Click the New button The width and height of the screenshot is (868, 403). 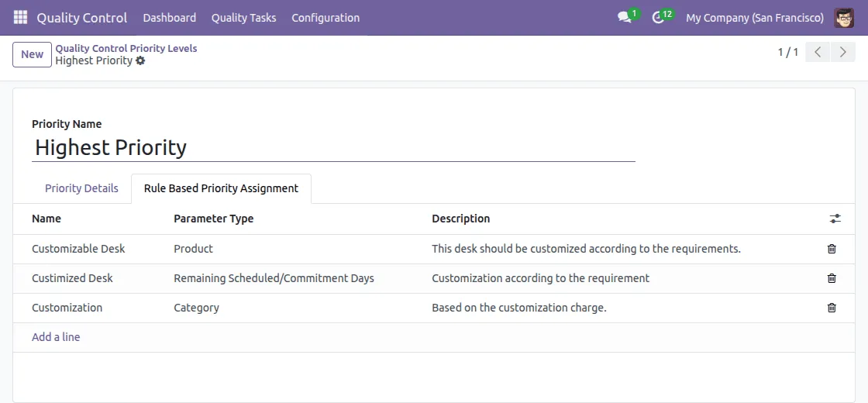pos(32,54)
